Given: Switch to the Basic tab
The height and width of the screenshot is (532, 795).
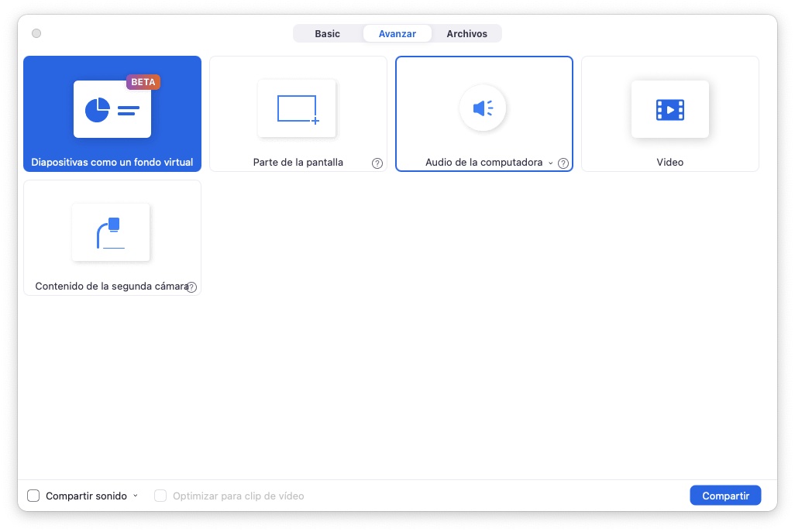Looking at the screenshot, I should click(x=327, y=34).
